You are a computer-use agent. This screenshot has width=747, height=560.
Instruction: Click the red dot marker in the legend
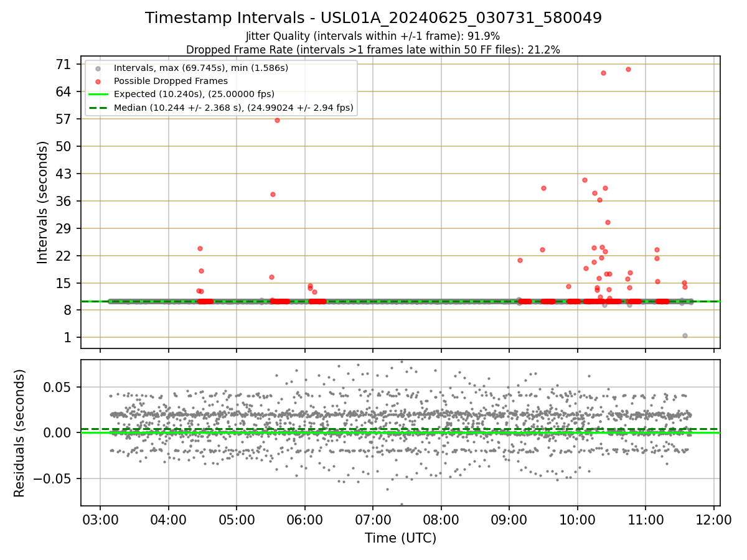pyautogui.click(x=98, y=81)
